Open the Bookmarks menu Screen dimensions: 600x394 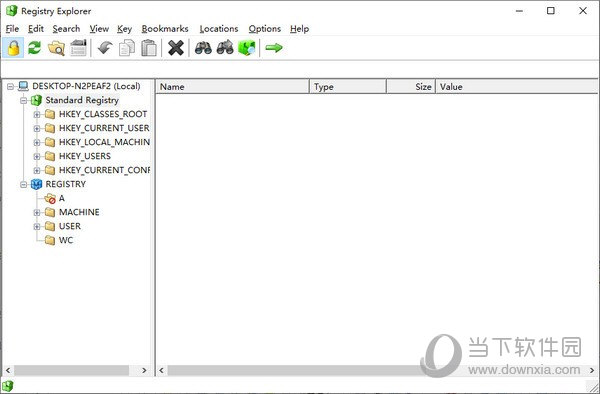point(165,29)
